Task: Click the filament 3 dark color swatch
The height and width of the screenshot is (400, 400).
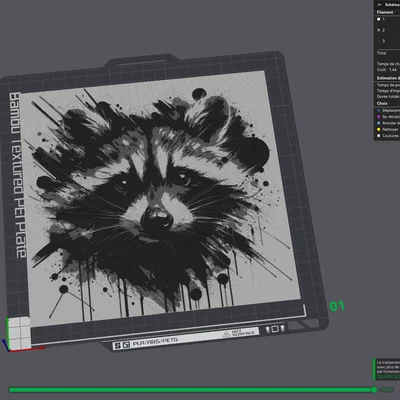Action: (379, 41)
